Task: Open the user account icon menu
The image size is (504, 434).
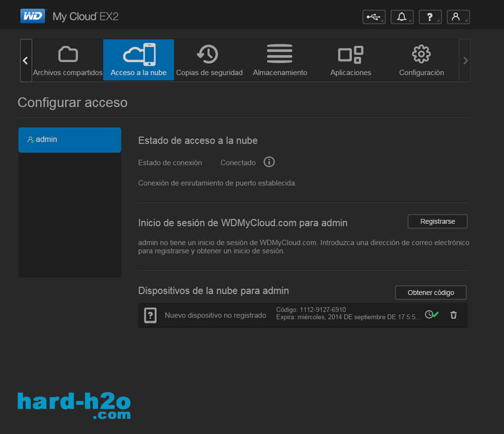Action: tap(458, 17)
